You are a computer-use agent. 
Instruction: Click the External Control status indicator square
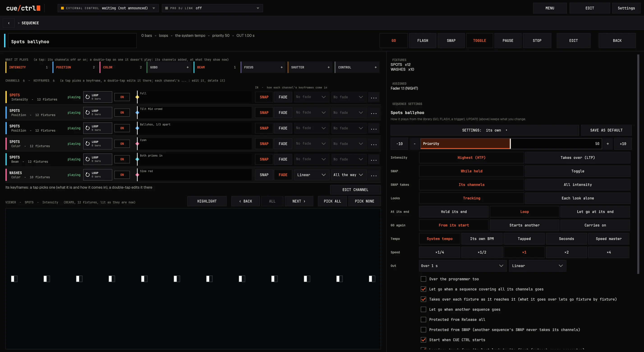pyautogui.click(x=62, y=8)
